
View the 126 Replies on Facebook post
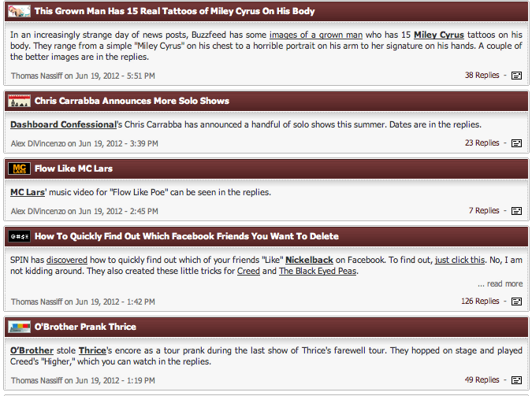[x=480, y=302]
